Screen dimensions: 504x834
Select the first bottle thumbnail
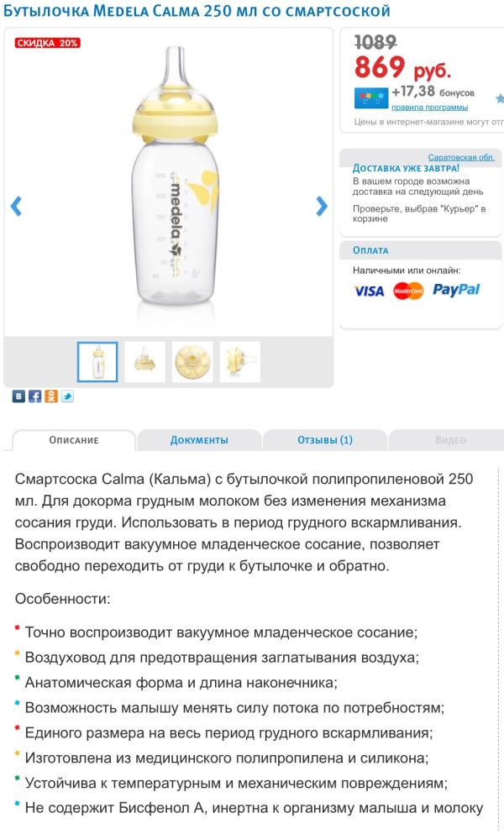[x=97, y=362]
